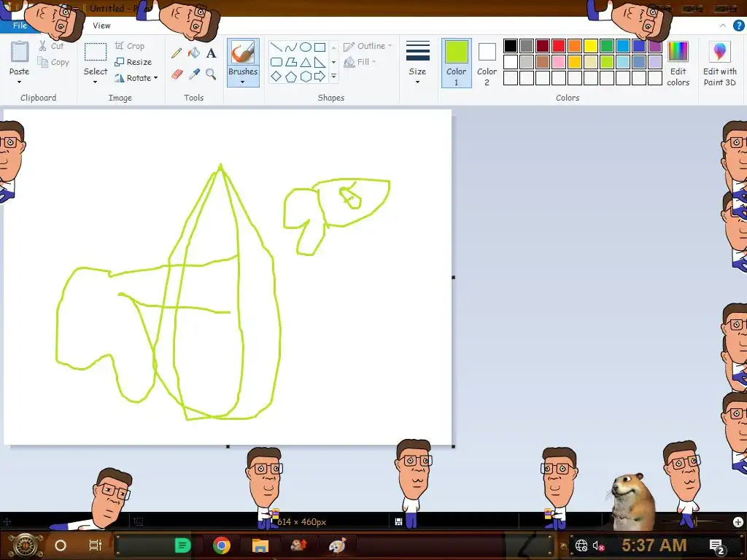Select the Pencil tool

point(177,52)
